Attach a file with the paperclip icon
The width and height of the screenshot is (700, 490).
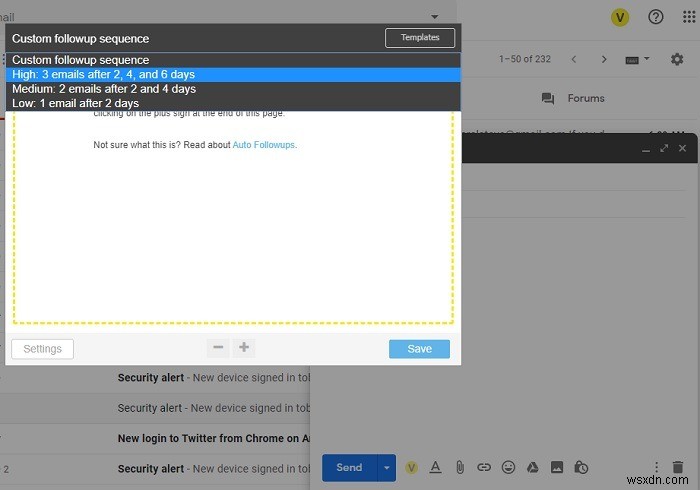(x=460, y=467)
